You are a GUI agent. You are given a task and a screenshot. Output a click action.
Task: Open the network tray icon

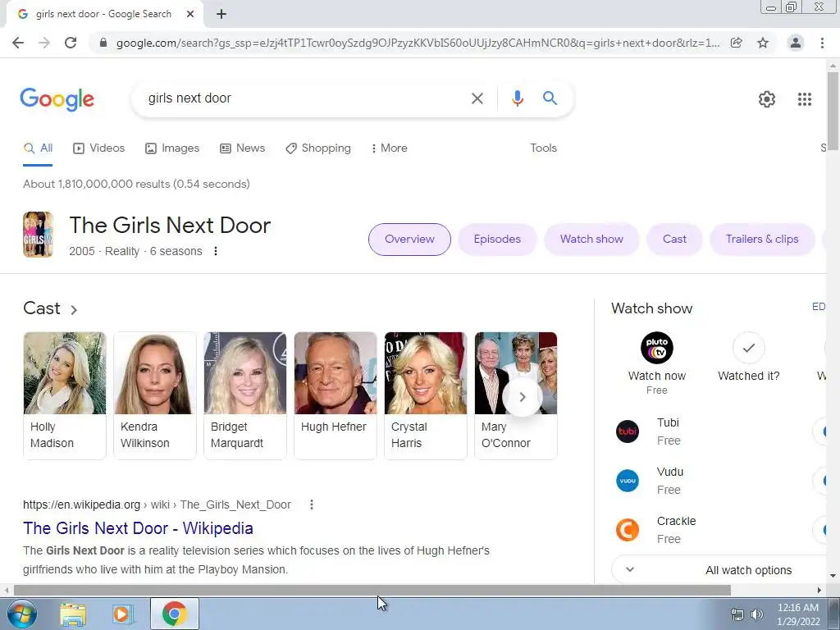pyautogui.click(x=737, y=614)
